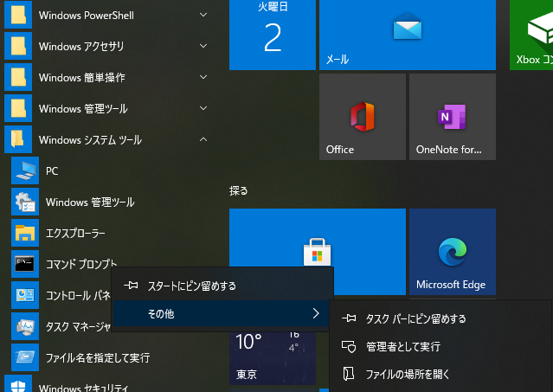Click the Windows アクセサリ folder icon
Image resolution: width=553 pixels, height=392 pixels.
coord(18,46)
